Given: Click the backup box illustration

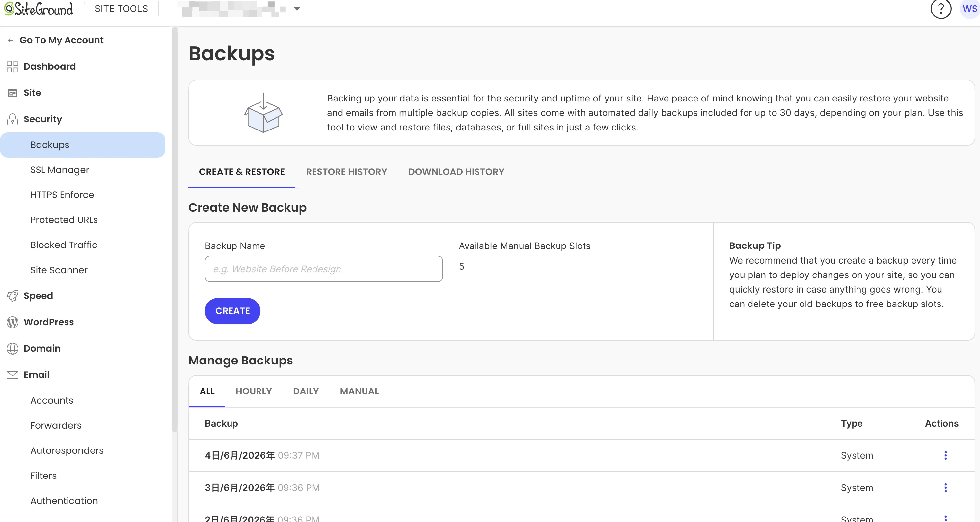Looking at the screenshot, I should 263,113.
